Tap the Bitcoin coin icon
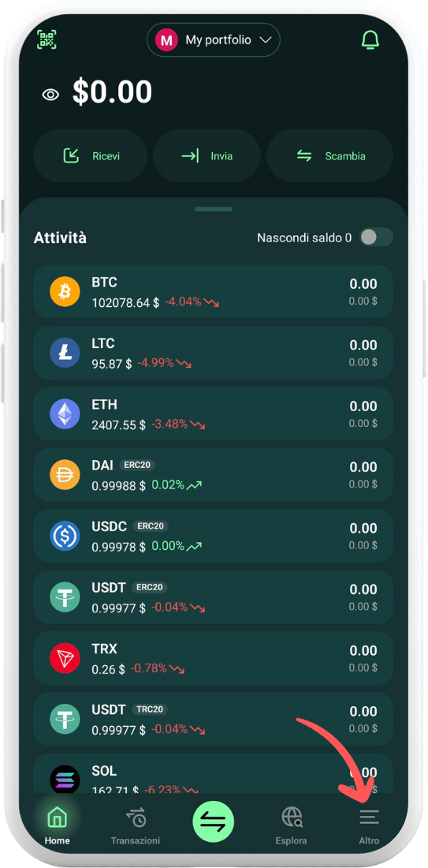Image resolution: width=428 pixels, height=868 pixels. click(65, 291)
